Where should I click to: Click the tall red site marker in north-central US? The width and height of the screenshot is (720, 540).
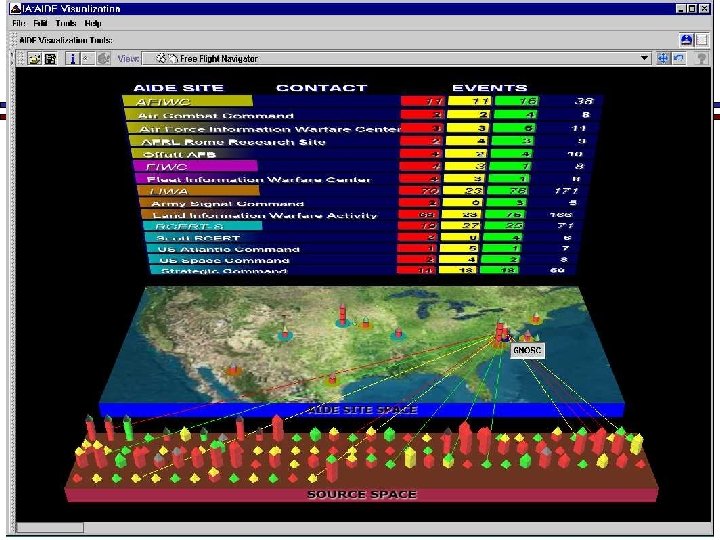[x=343, y=314]
